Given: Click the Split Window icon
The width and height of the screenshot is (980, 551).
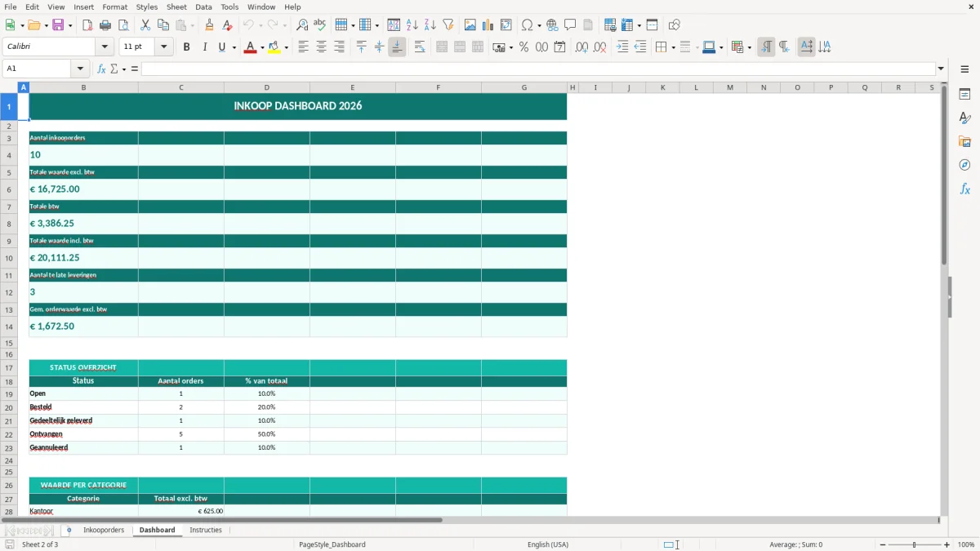Looking at the screenshot, I should pos(652,25).
